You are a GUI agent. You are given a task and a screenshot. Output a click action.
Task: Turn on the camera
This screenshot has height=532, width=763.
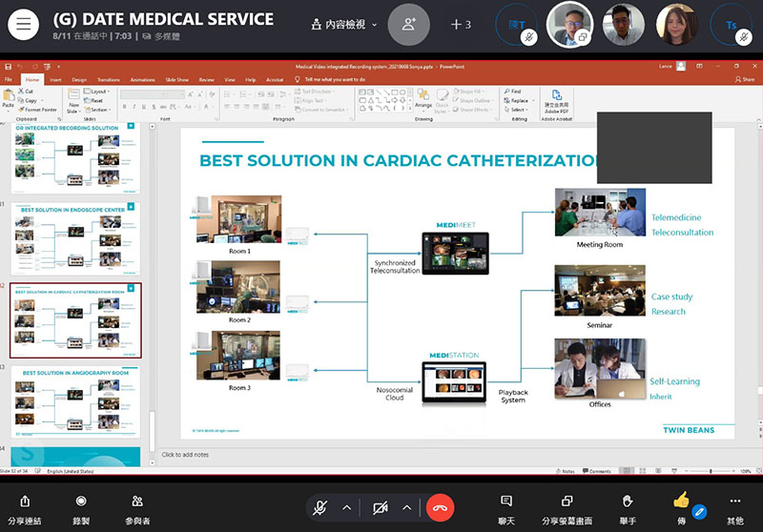pos(381,507)
